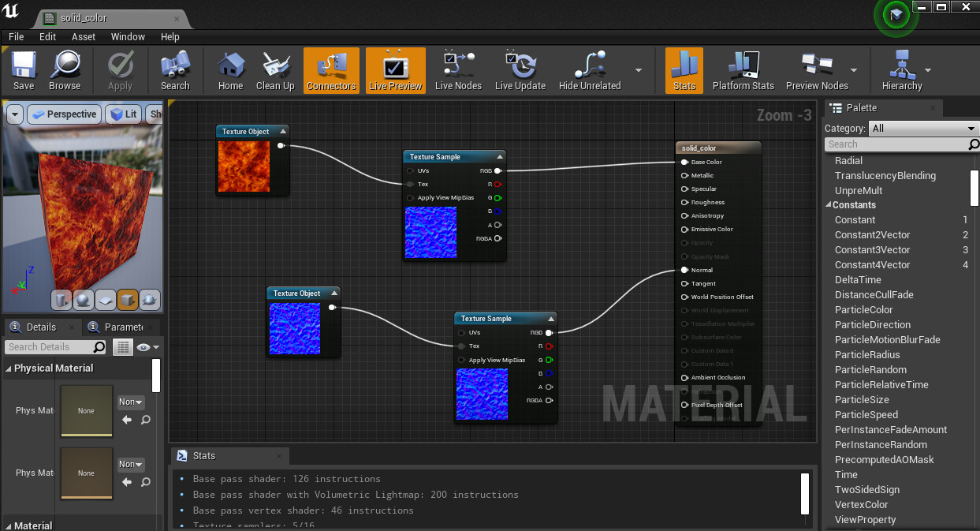Save the solid_color material
The height and width of the screenshot is (531, 980).
(x=23, y=69)
